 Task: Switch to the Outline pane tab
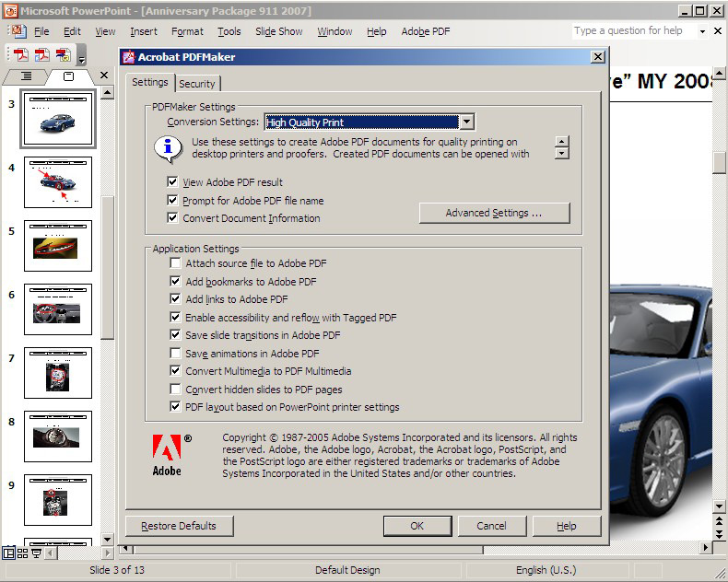click(x=26, y=76)
